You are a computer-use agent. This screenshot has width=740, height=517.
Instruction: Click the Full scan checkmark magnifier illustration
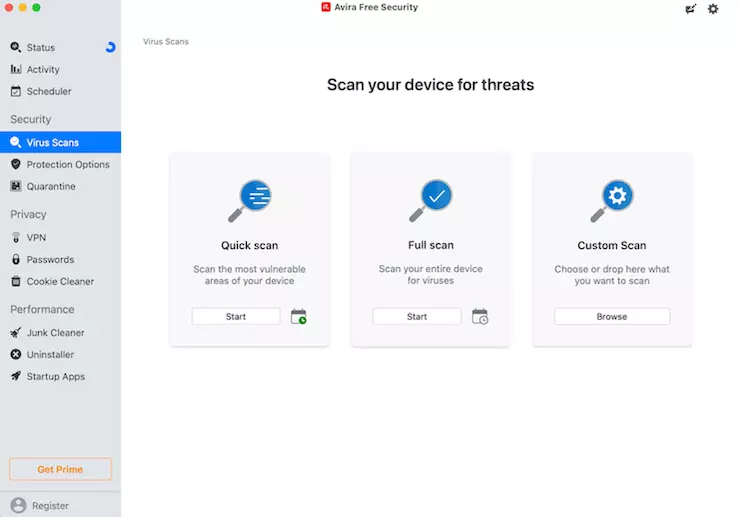(x=430, y=200)
